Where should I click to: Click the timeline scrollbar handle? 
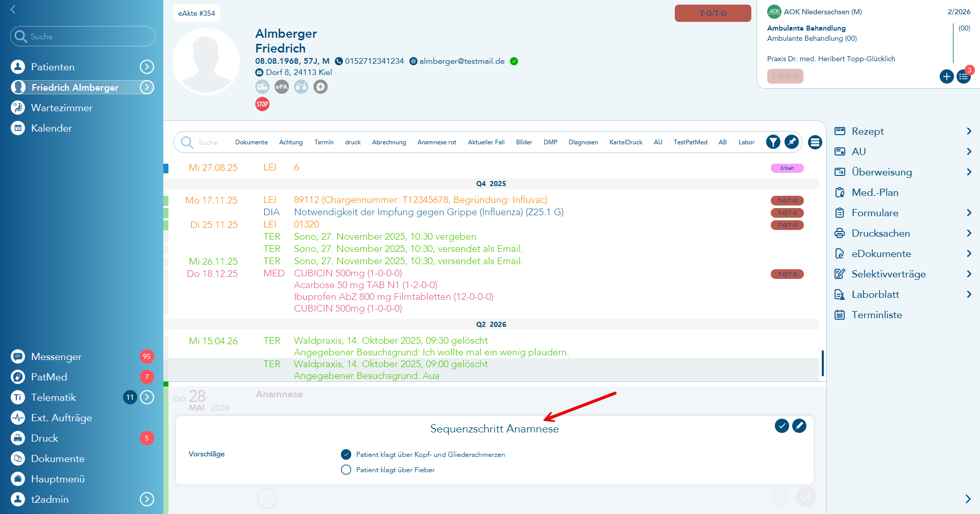[x=822, y=363]
